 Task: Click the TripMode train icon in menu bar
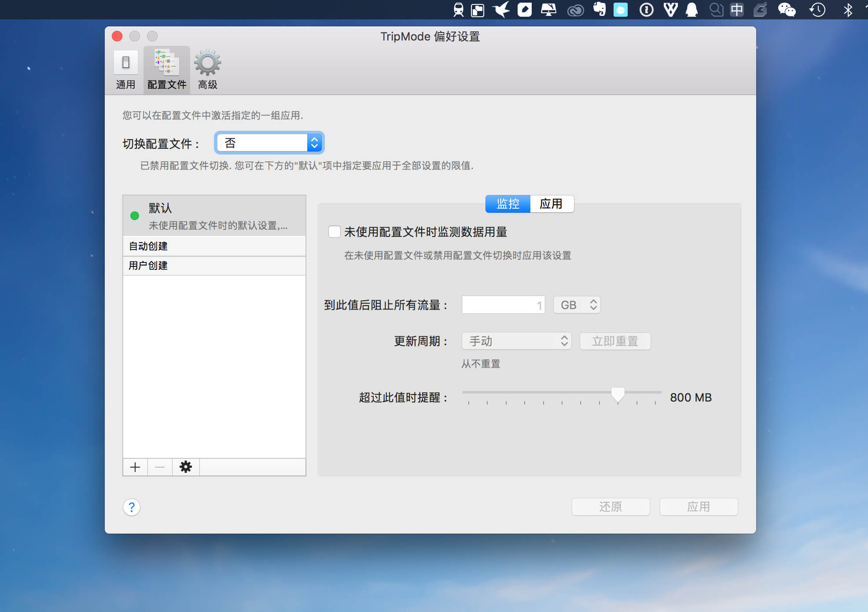click(459, 10)
